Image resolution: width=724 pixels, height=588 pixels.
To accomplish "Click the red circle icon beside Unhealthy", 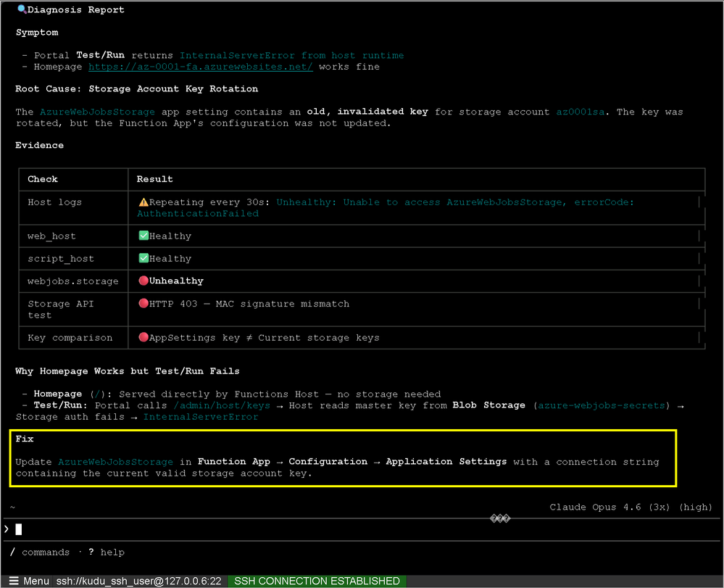I will 143,281.
